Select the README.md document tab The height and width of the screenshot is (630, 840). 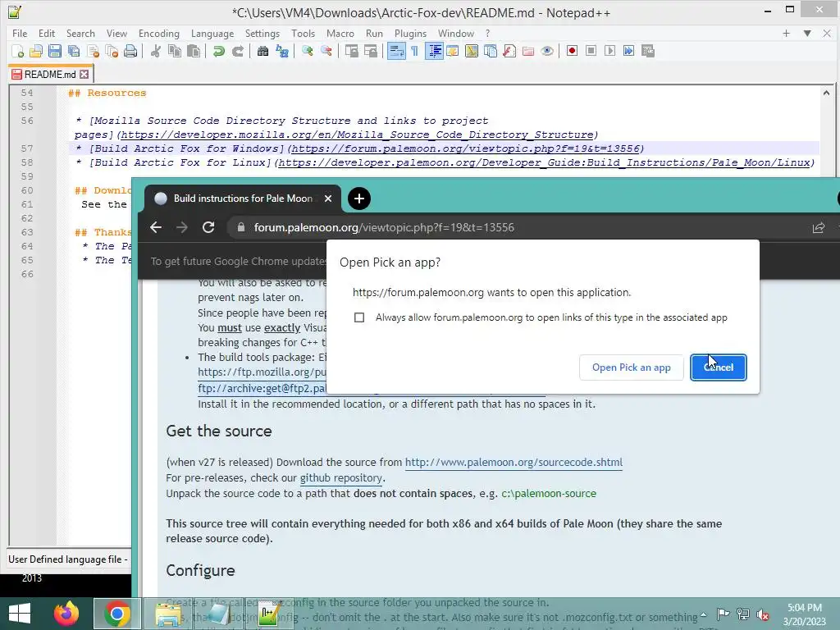[50, 74]
